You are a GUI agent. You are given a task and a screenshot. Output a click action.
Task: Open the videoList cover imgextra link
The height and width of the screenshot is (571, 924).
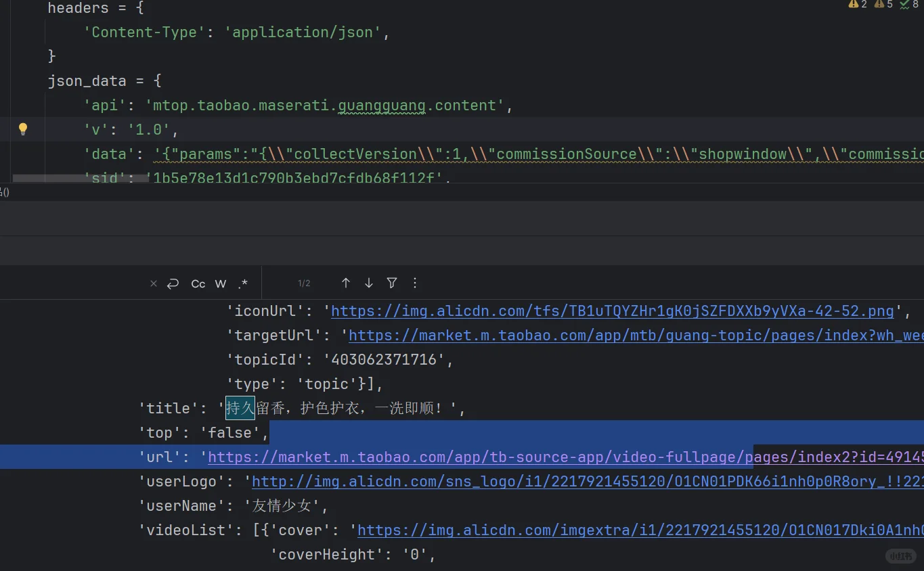[640, 530]
